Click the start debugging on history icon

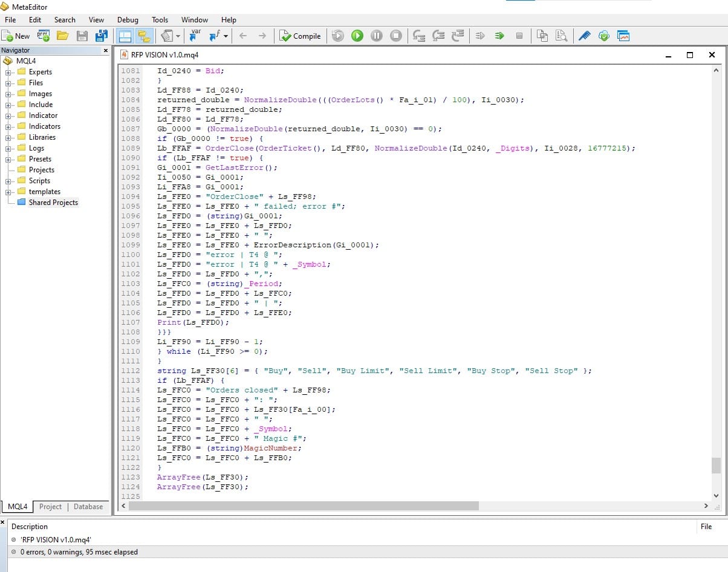338,36
